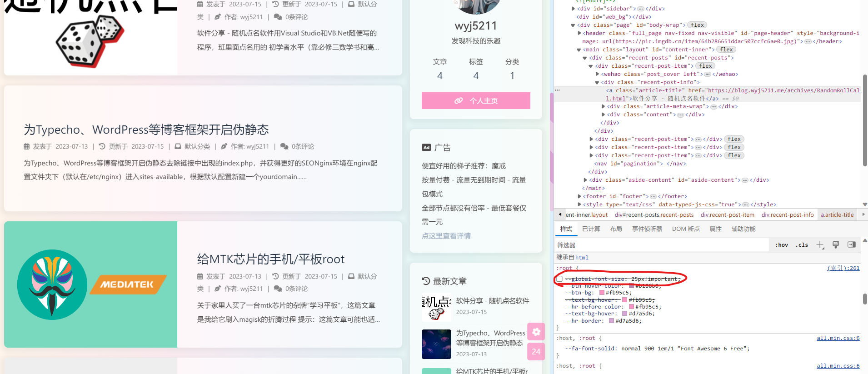This screenshot has height=374, width=868.
Task: Open the all.min.css:6 link beside --fa-font-solid rule
Action: point(838,338)
